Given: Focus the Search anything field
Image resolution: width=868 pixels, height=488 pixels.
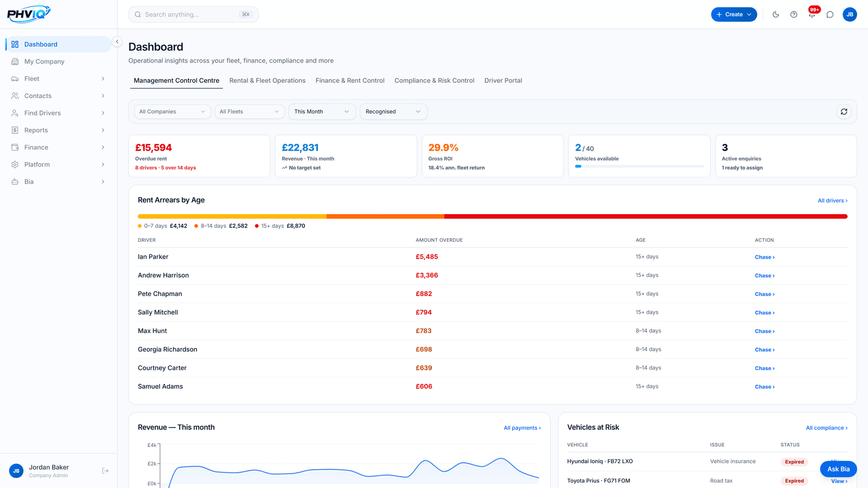Looking at the screenshot, I should click(193, 15).
